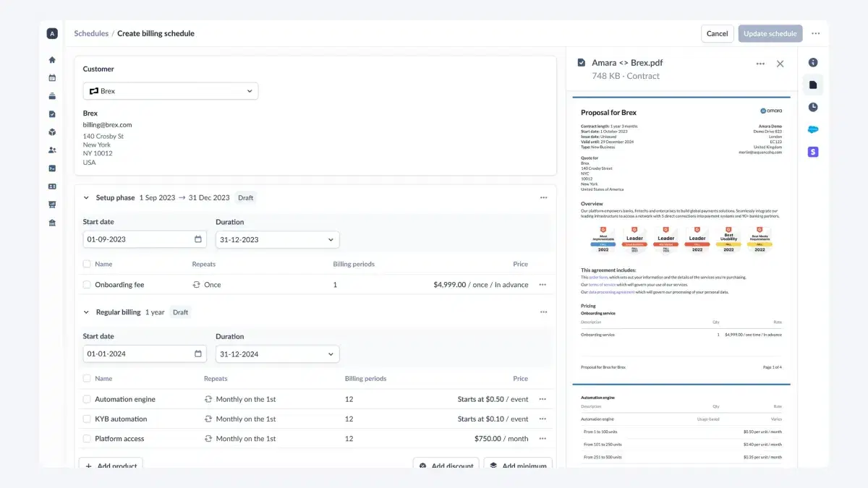Open Setup phase more options
This screenshot has height=488, width=868.
(x=543, y=197)
